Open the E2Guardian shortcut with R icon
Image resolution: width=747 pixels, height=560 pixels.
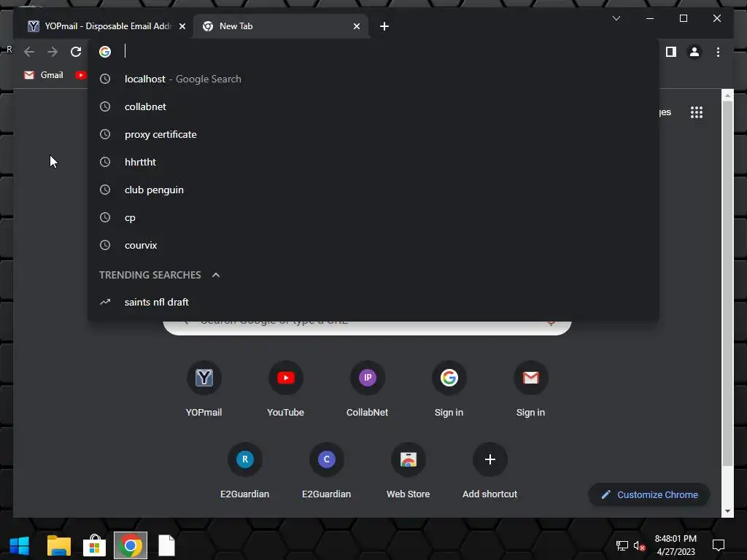click(245, 471)
